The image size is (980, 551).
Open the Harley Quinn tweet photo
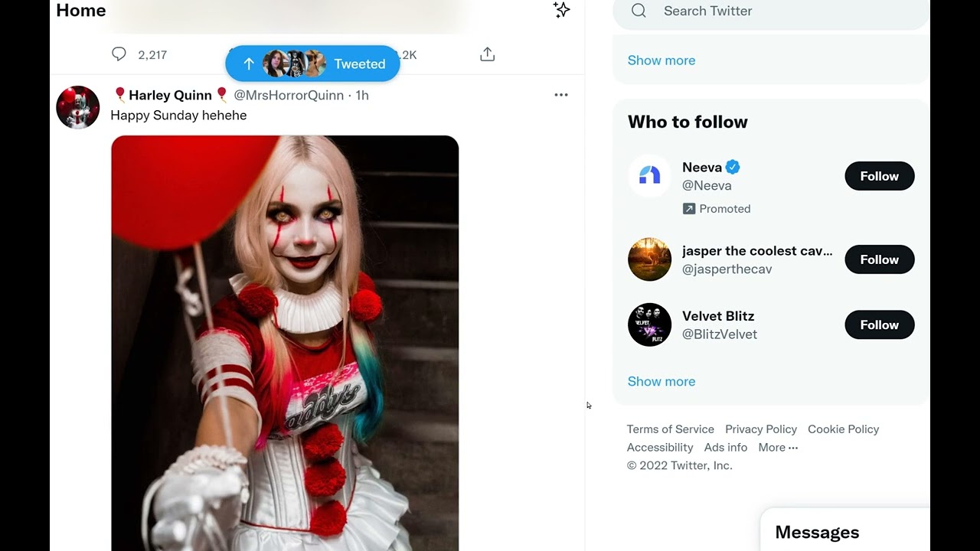pos(285,343)
